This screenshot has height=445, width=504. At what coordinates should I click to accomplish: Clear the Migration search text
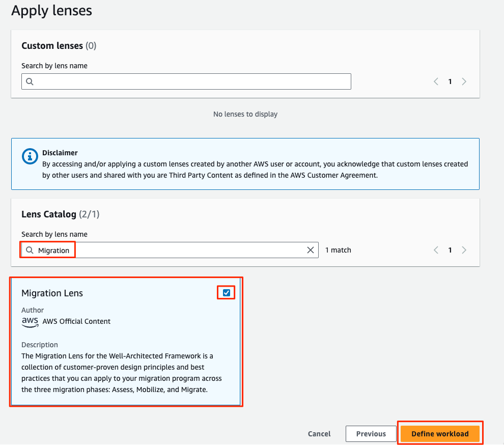310,250
